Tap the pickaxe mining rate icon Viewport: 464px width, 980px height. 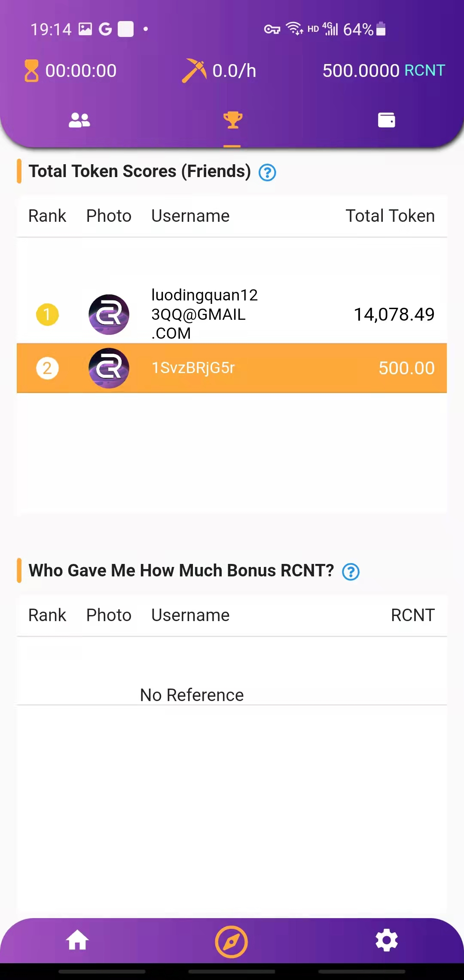point(194,70)
